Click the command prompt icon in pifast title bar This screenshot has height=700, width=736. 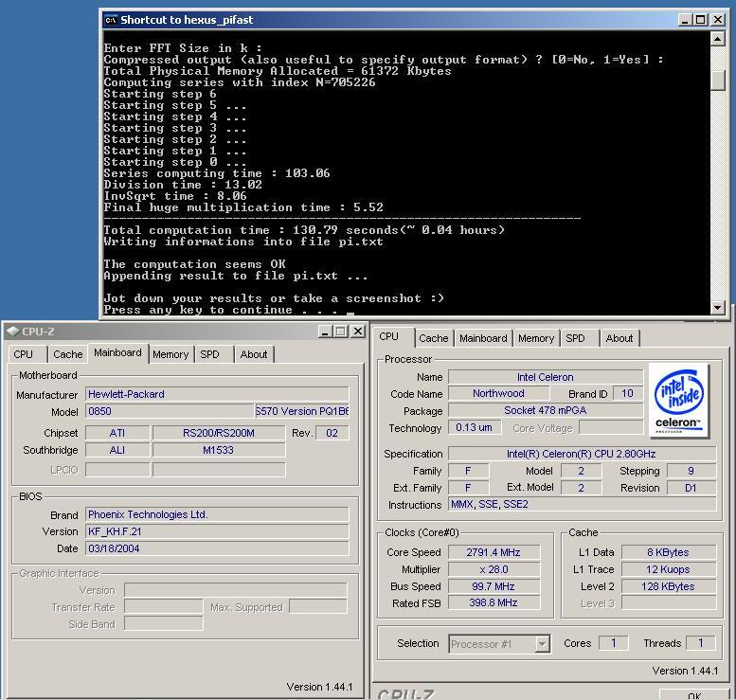click(x=111, y=20)
